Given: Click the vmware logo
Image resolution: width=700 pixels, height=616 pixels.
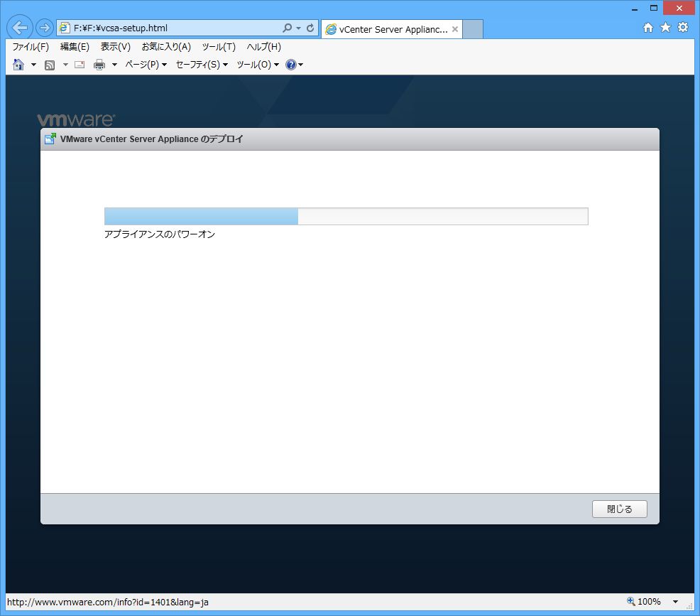Looking at the screenshot, I should (x=76, y=119).
